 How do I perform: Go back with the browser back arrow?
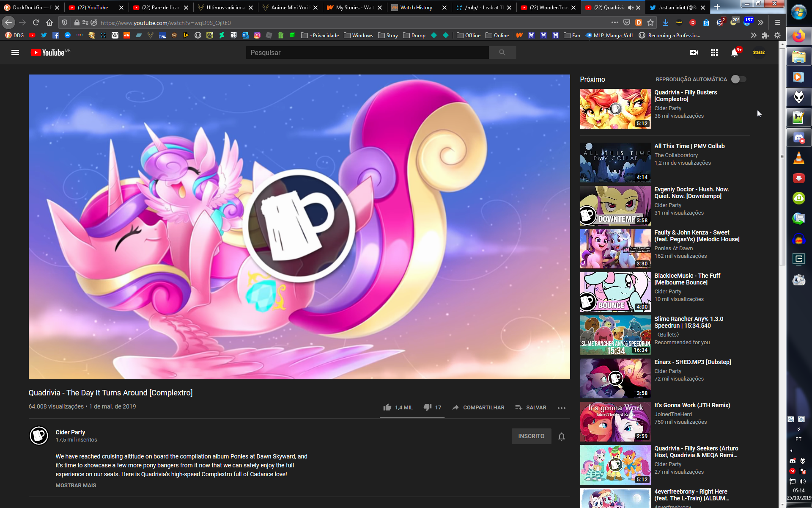pos(8,22)
